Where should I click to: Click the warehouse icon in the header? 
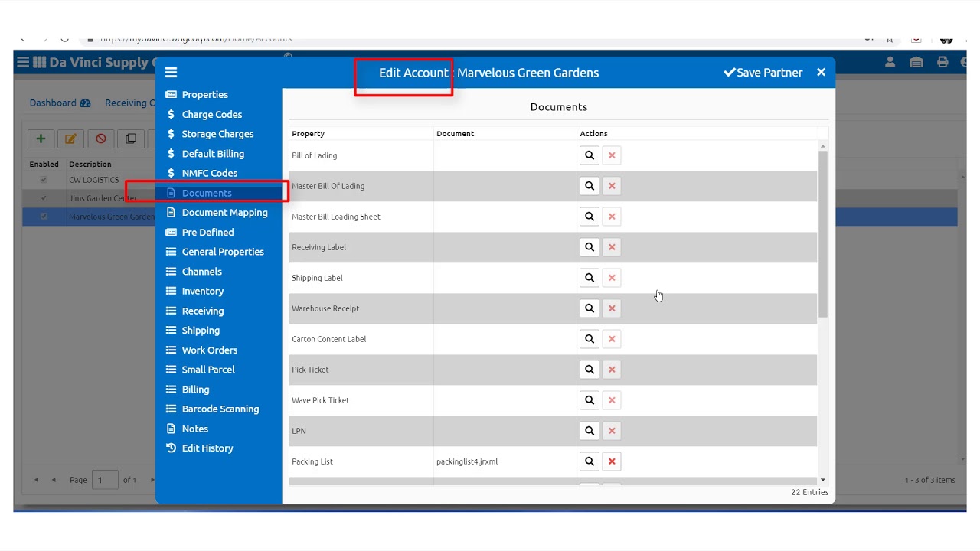tap(916, 62)
